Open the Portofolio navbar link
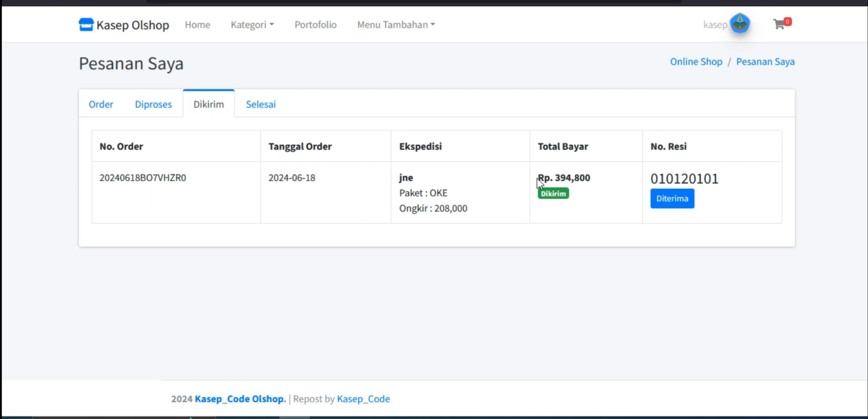The image size is (868, 419). coord(315,24)
